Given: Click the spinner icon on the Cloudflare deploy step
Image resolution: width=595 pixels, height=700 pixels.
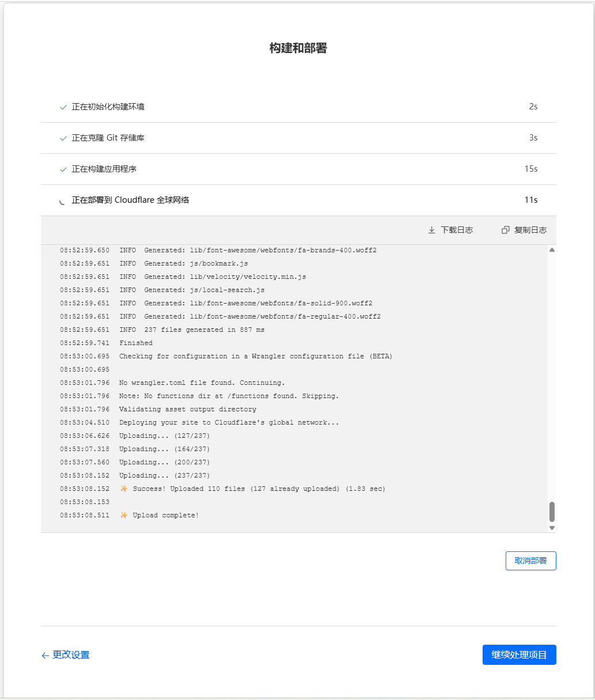Looking at the screenshot, I should tap(62, 200).
